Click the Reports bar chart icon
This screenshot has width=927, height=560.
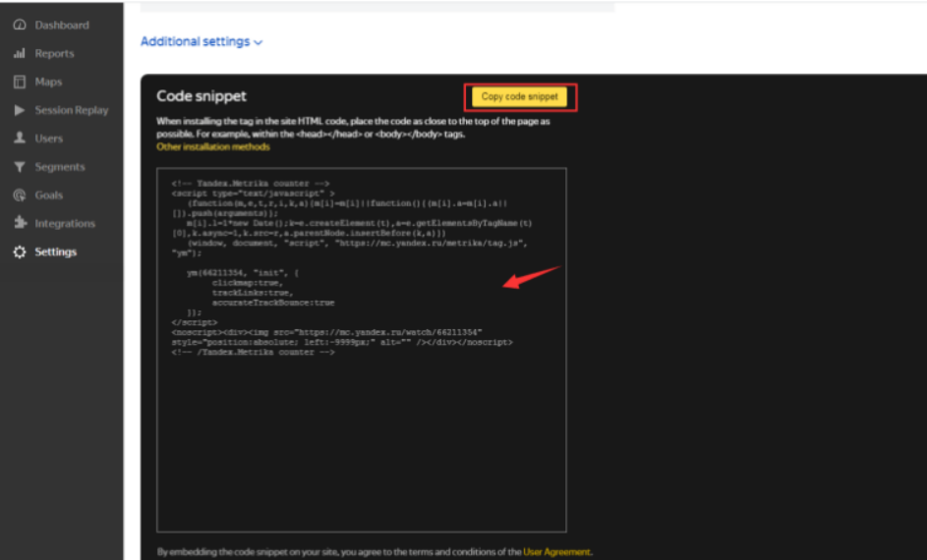[20, 53]
